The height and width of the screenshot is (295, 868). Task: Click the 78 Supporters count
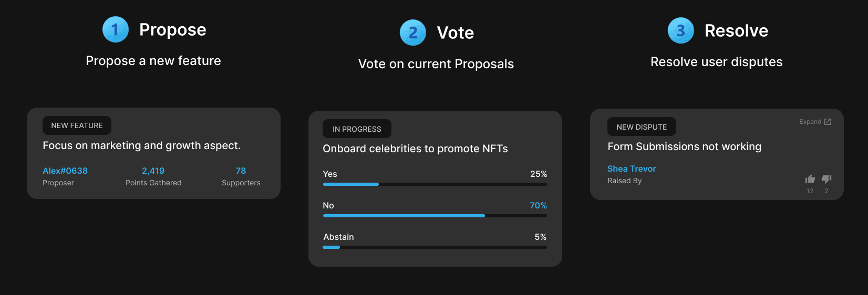pyautogui.click(x=241, y=171)
